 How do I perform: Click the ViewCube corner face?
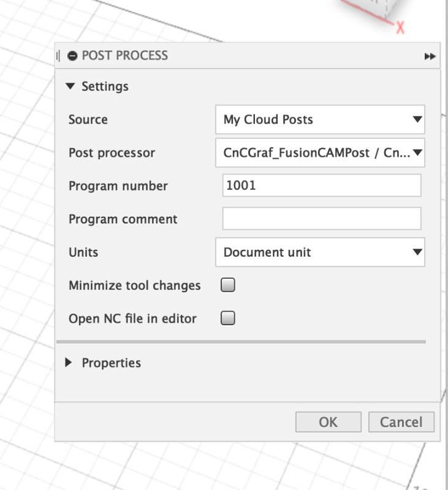click(x=370, y=8)
